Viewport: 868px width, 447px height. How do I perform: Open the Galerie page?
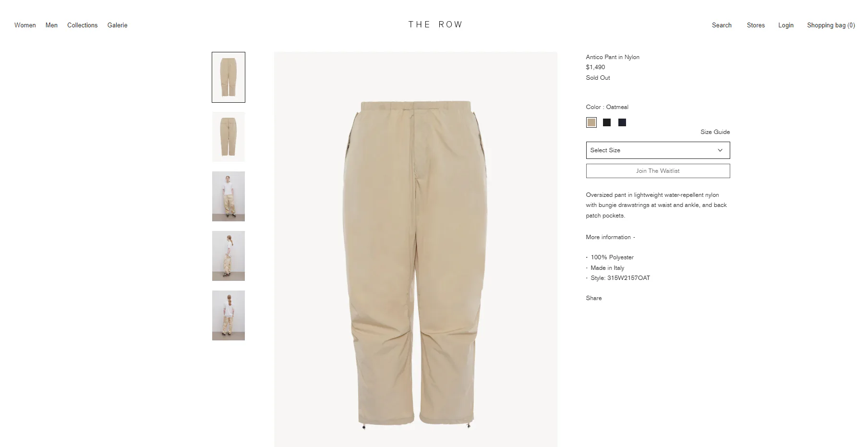[x=117, y=25]
